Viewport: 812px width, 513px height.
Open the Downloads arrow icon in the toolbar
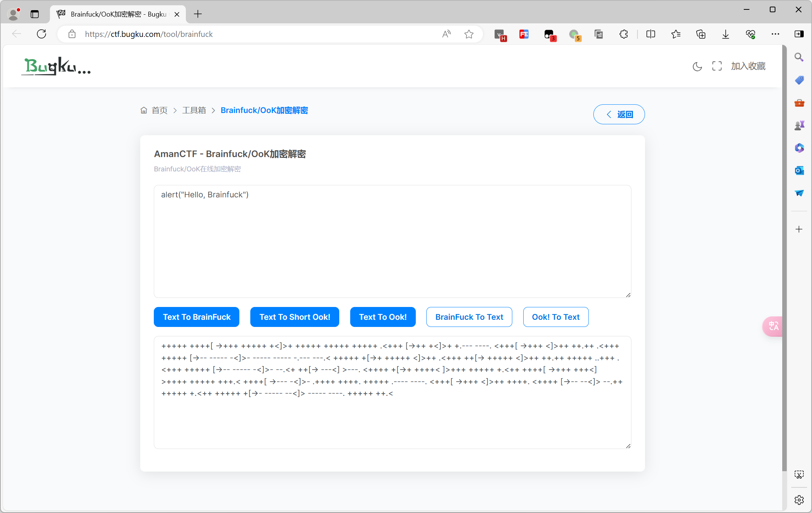click(725, 34)
